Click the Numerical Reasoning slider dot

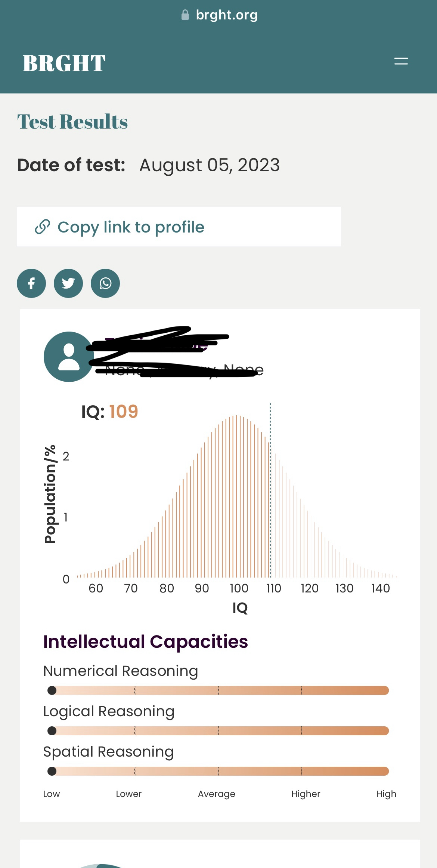pyautogui.click(x=52, y=690)
